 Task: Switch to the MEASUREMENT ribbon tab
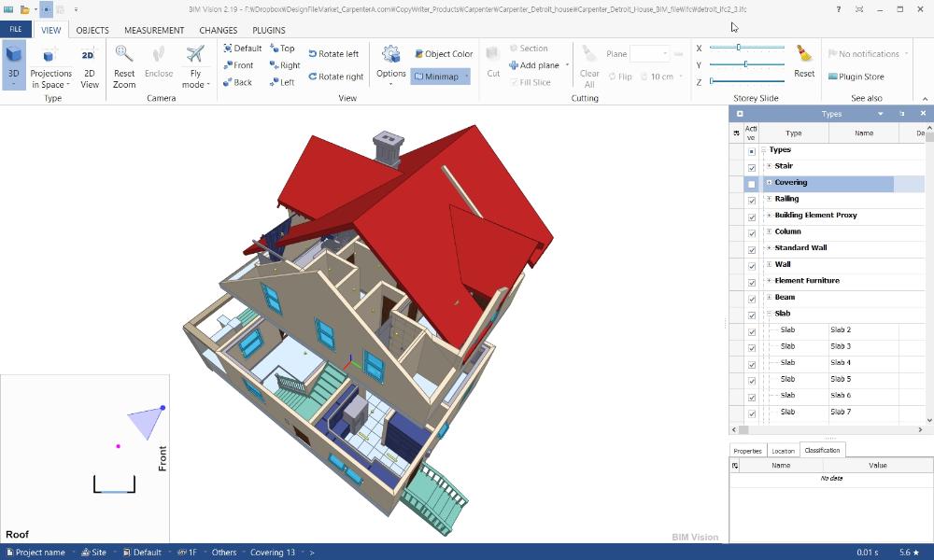154,30
